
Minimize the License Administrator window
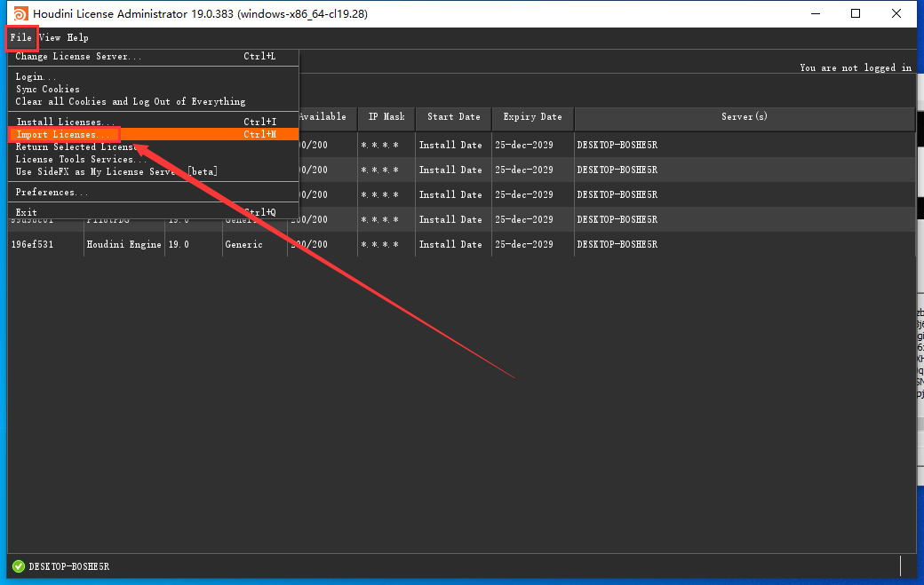815,14
